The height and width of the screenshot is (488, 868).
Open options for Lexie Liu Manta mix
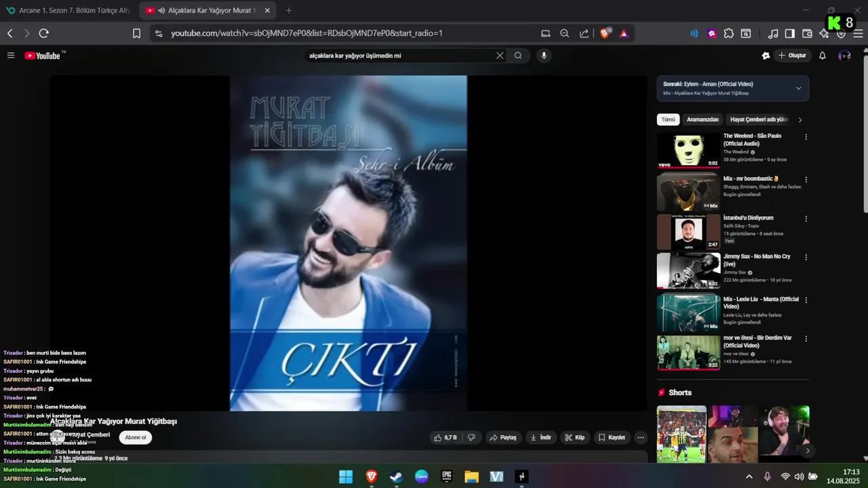tap(806, 300)
